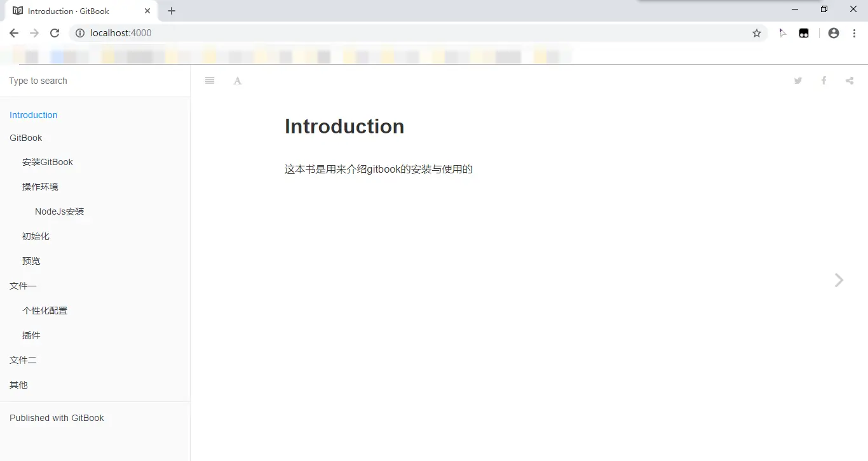Click the Published with GitBook link
868x461 pixels.
pos(57,418)
